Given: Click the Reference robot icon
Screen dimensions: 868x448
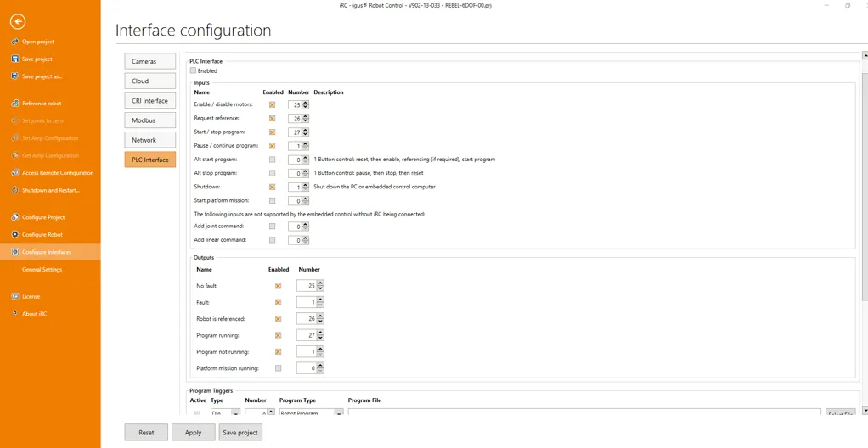Looking at the screenshot, I should pyautogui.click(x=15, y=104).
